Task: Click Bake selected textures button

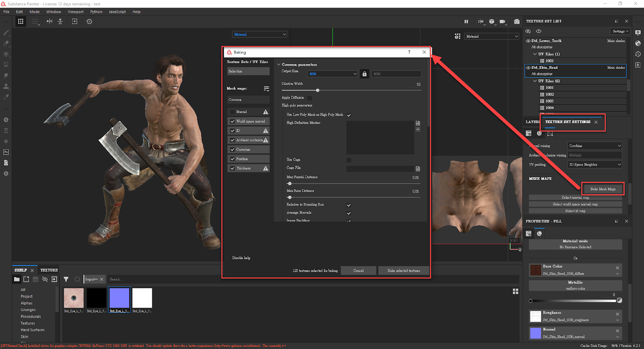Action: coord(404,271)
